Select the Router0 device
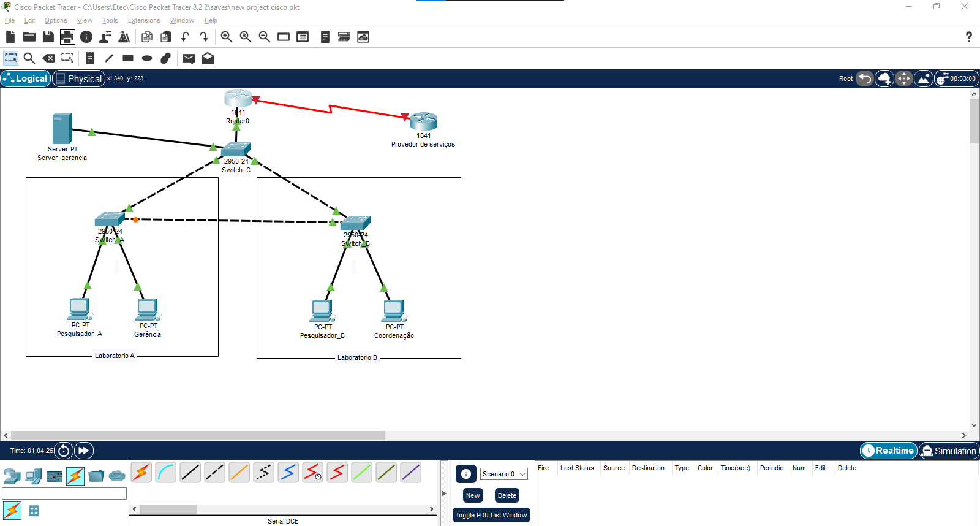The height and width of the screenshot is (526, 980). 238,99
